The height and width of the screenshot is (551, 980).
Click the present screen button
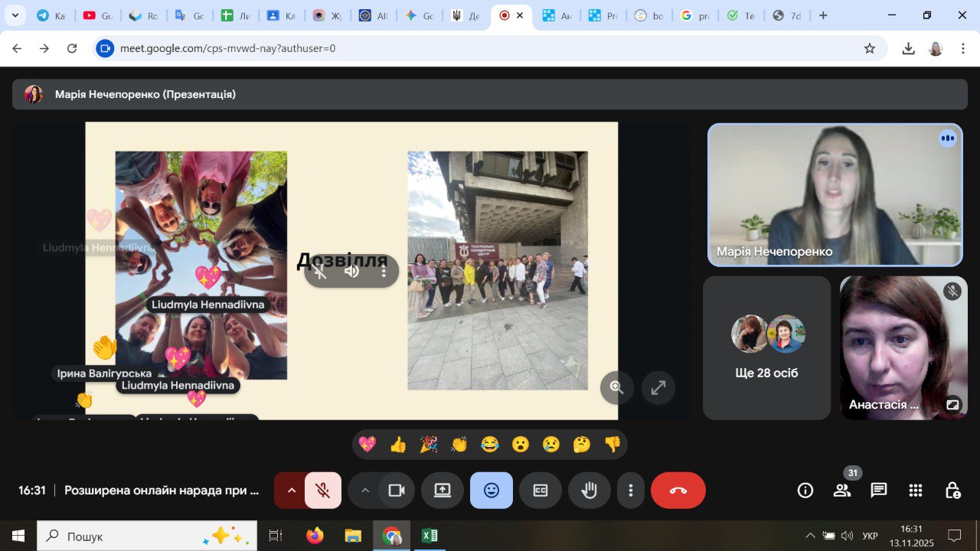point(443,491)
